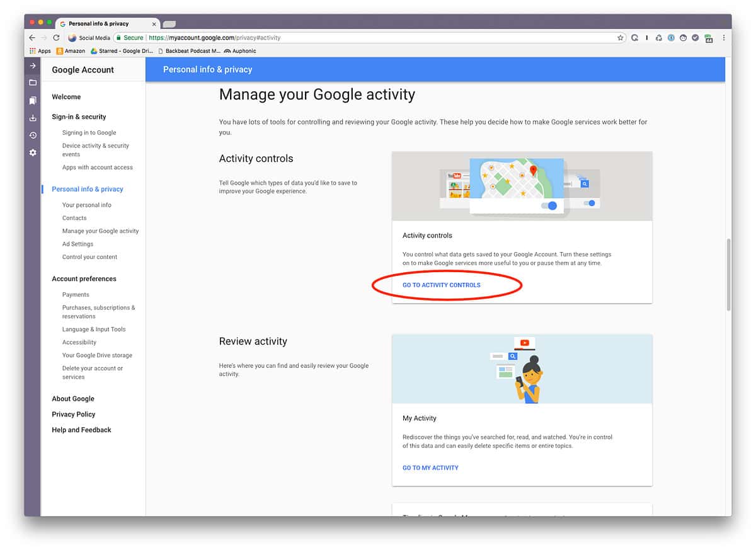This screenshot has width=756, height=550.
Task: Open the folder icon in the purple sidebar
Action: pyautogui.click(x=33, y=83)
